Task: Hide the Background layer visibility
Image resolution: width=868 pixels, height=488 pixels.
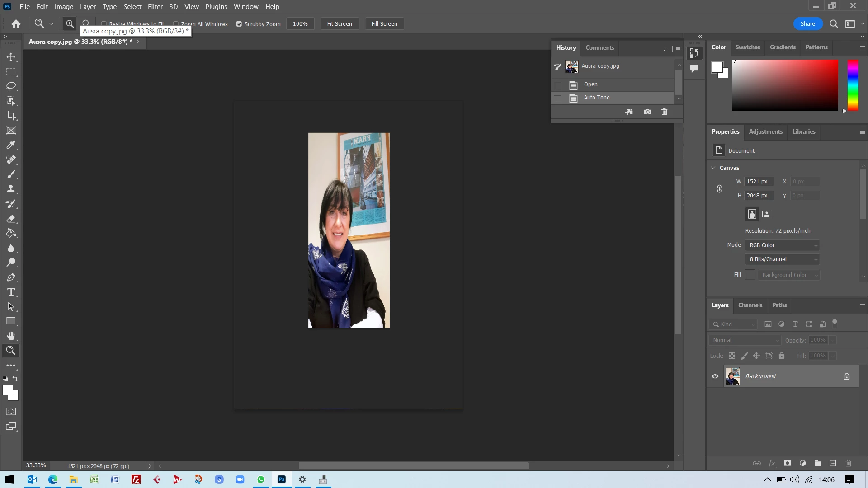Action: [x=715, y=376]
